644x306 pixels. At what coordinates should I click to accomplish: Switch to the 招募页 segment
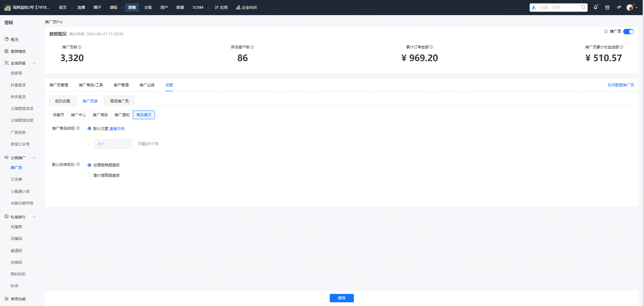coord(58,115)
